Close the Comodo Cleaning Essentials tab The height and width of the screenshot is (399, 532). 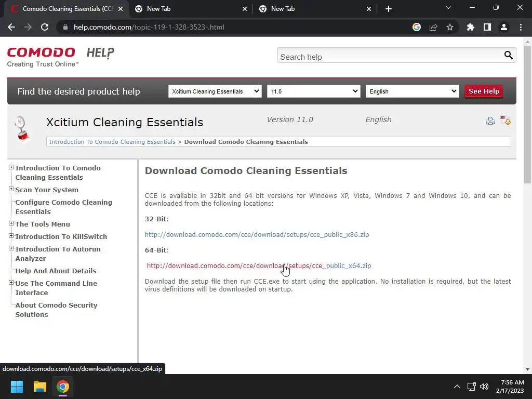121,9
